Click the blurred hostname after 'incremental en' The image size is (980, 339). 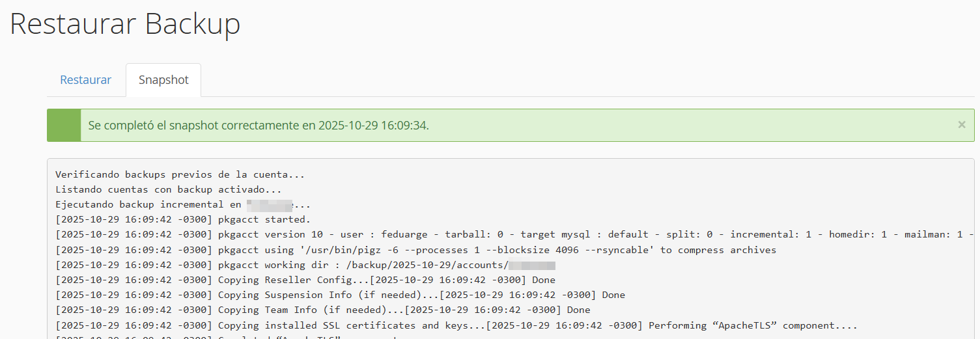(268, 204)
